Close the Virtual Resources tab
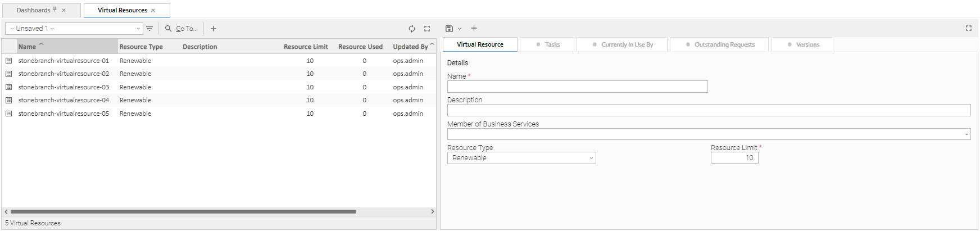 click(x=153, y=10)
